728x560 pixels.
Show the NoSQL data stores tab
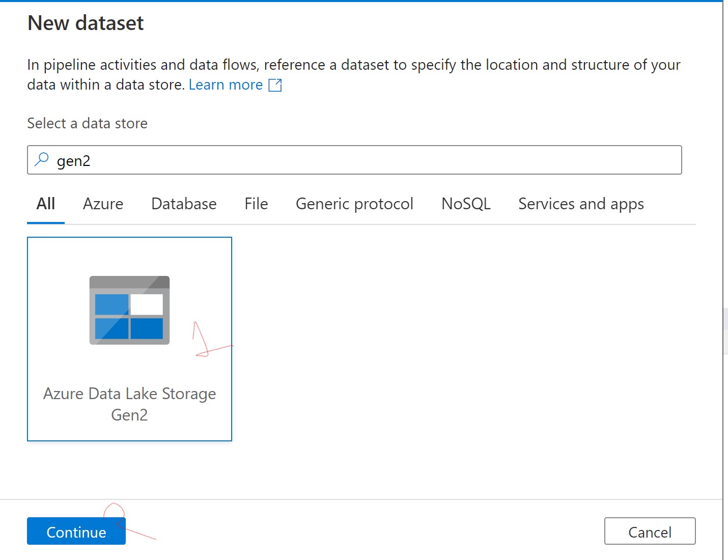click(x=466, y=204)
